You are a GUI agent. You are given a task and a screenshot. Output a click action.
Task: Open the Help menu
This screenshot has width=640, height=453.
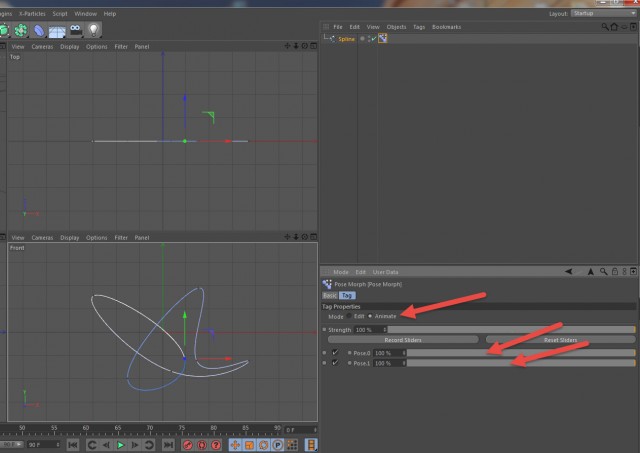pos(110,13)
